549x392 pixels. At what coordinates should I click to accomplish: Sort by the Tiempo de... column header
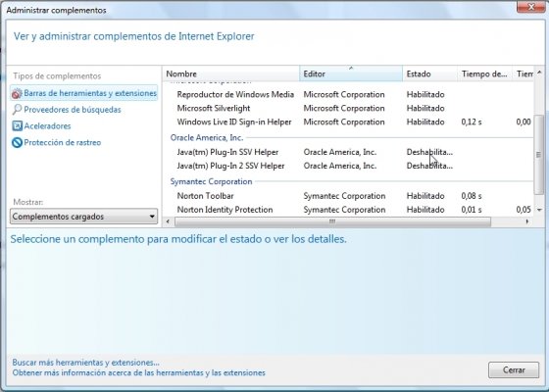click(485, 73)
